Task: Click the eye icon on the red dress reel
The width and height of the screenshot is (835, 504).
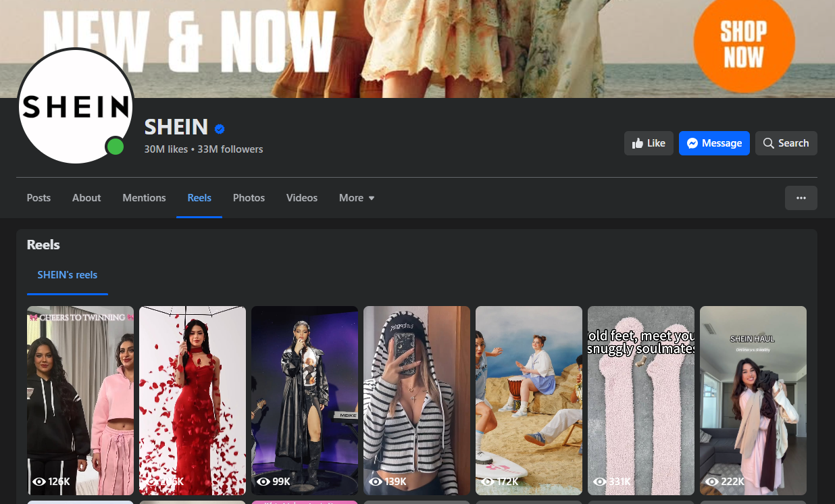Action: (151, 482)
